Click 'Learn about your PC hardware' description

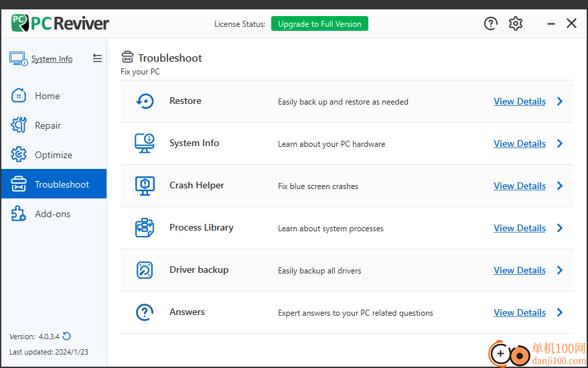[332, 144]
